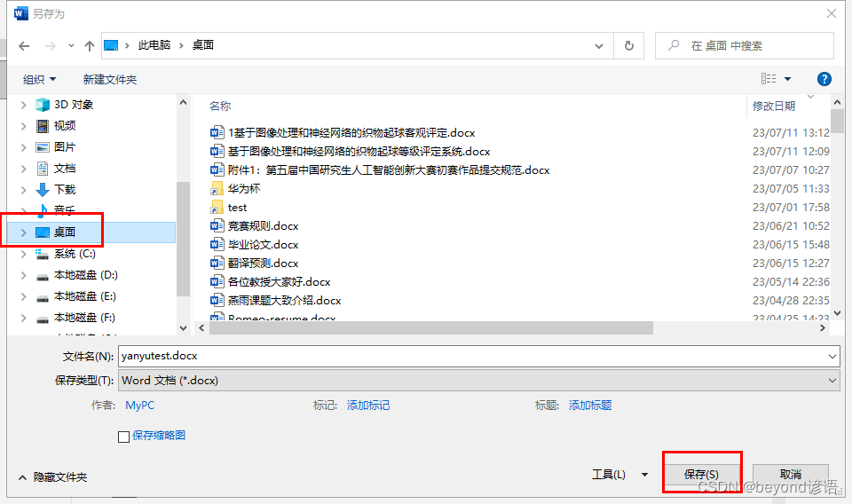The width and height of the screenshot is (852, 504).
Task: Open the view options dropdown arrow
Action: pyautogui.click(x=788, y=79)
